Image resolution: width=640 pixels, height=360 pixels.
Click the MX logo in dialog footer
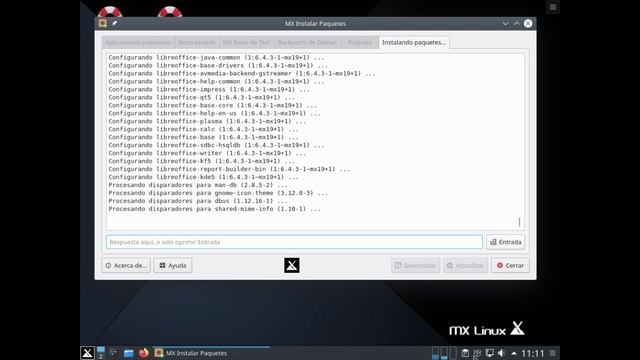tap(292, 265)
